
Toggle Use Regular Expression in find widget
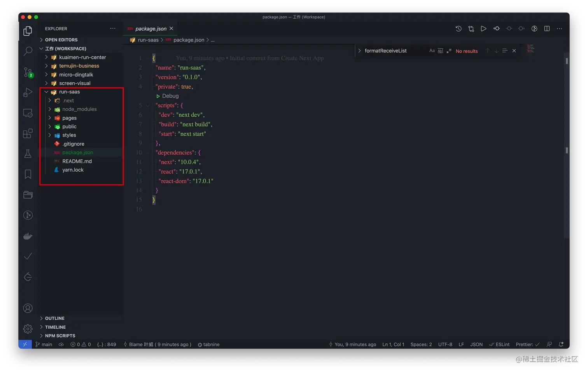pos(449,51)
